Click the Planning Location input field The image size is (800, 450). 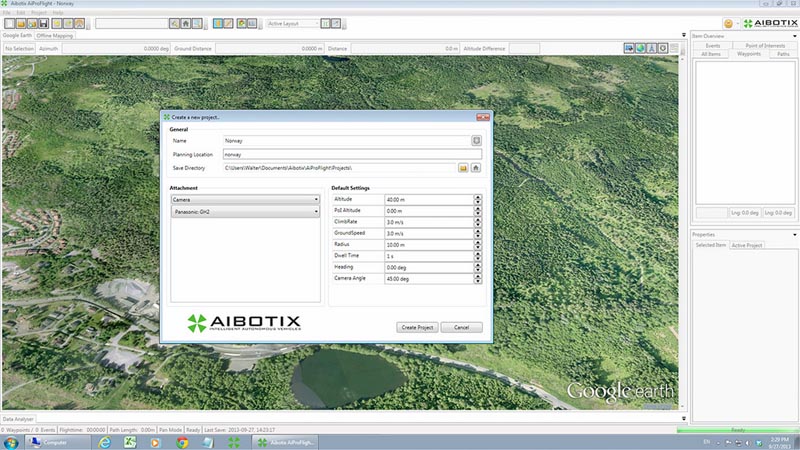coord(352,154)
